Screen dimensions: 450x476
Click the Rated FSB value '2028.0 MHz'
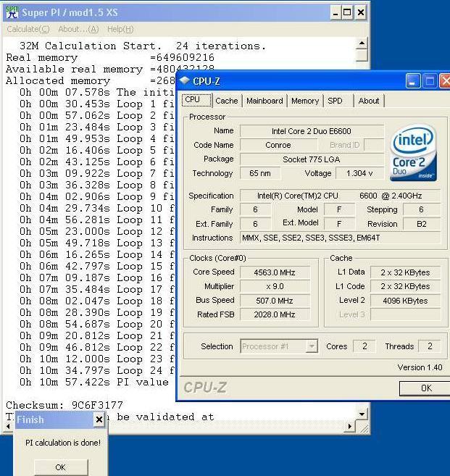[x=275, y=315]
